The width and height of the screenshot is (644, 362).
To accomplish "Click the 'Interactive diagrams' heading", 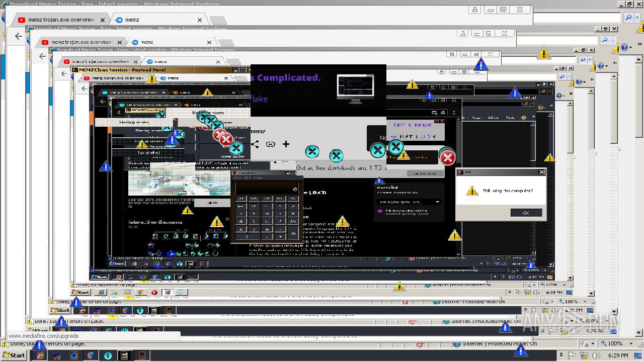I will point(155,222).
